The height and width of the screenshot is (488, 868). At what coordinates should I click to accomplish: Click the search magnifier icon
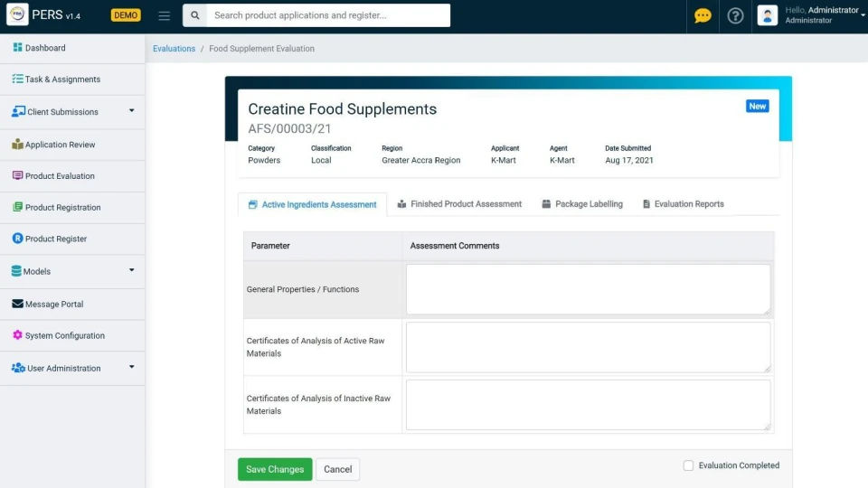click(x=195, y=15)
